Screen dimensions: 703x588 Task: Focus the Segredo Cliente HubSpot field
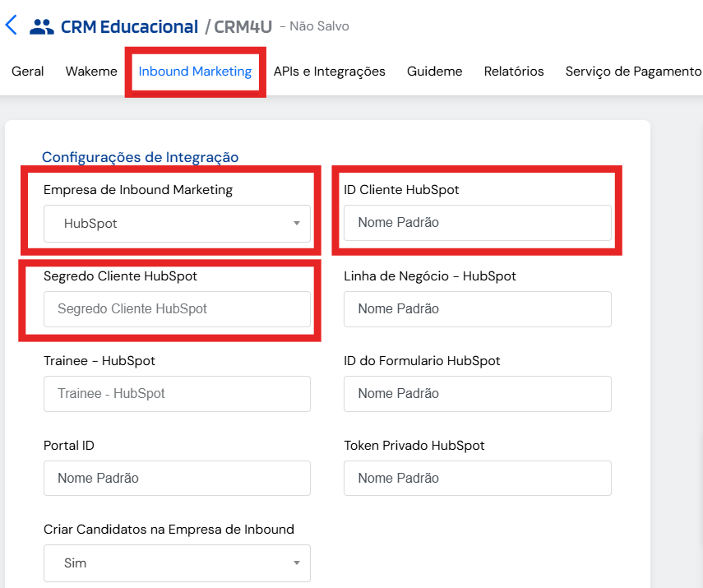177,309
